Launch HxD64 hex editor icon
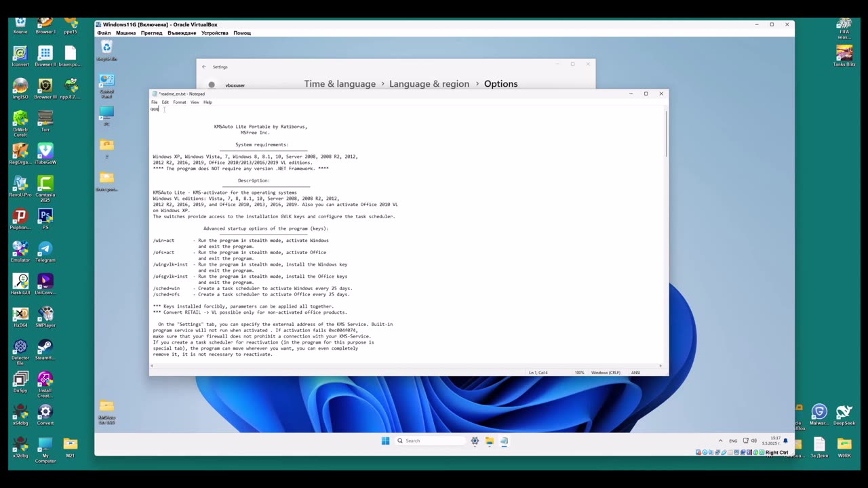868x488 pixels. [x=20, y=317]
